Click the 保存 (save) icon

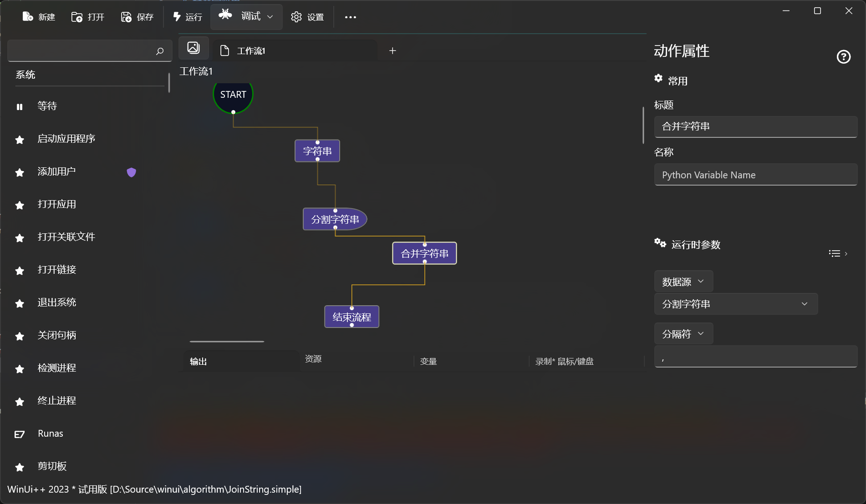(x=126, y=16)
